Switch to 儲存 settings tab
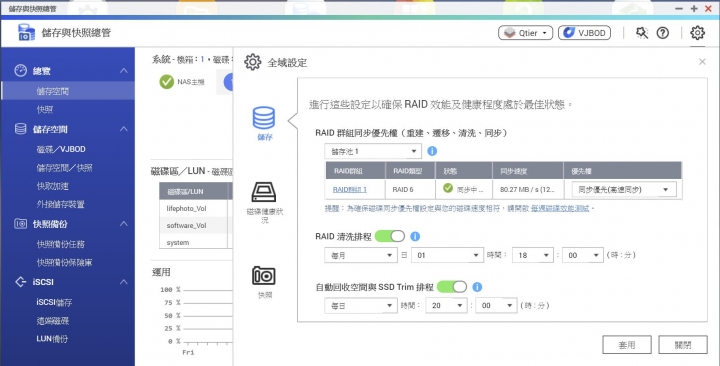 (264, 123)
